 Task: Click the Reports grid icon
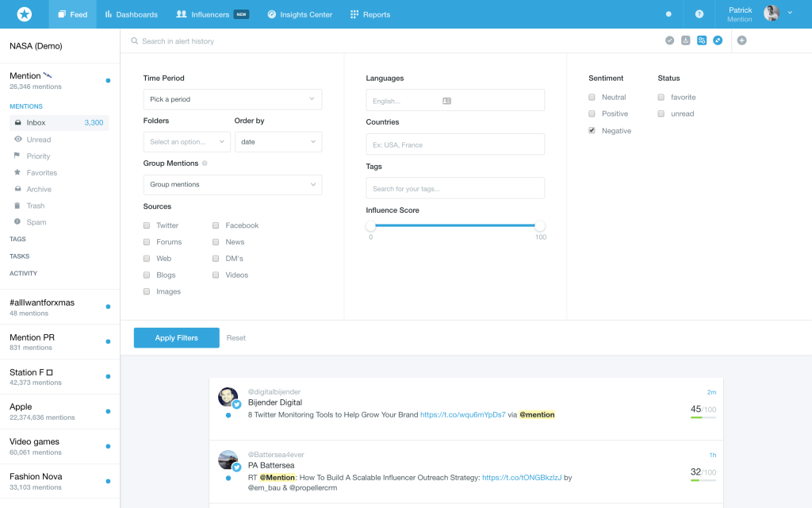click(x=354, y=14)
